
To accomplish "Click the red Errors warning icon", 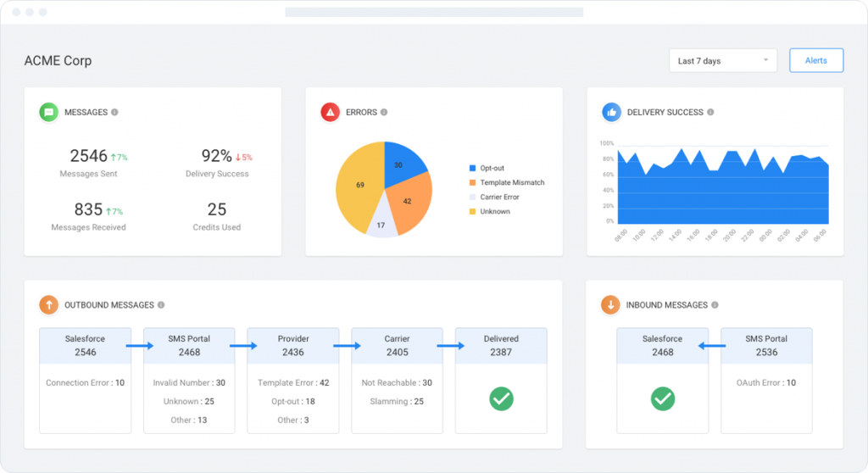I will click(330, 112).
